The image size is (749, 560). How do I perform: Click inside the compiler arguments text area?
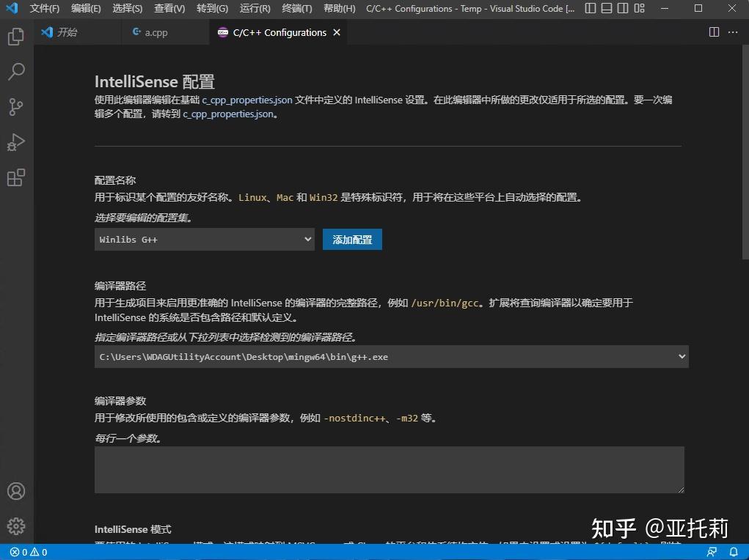[x=389, y=469]
